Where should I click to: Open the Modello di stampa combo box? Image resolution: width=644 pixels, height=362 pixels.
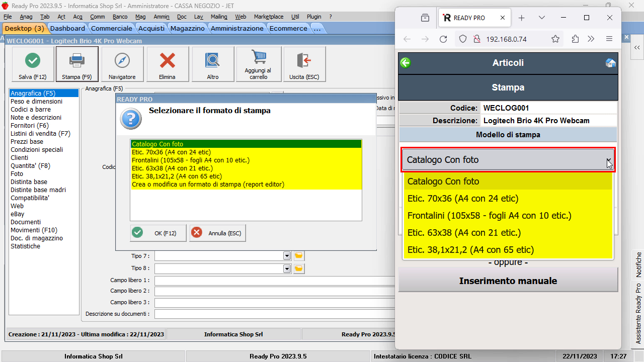(508, 160)
